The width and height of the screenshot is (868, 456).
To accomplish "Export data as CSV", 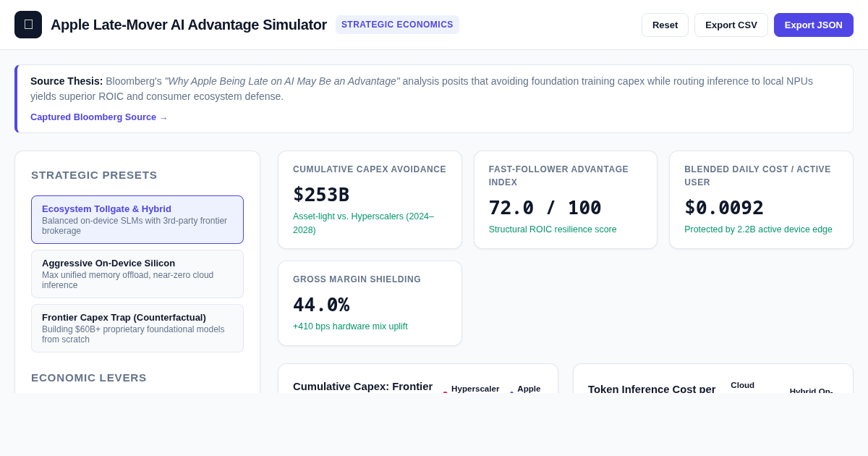I will coord(731,25).
